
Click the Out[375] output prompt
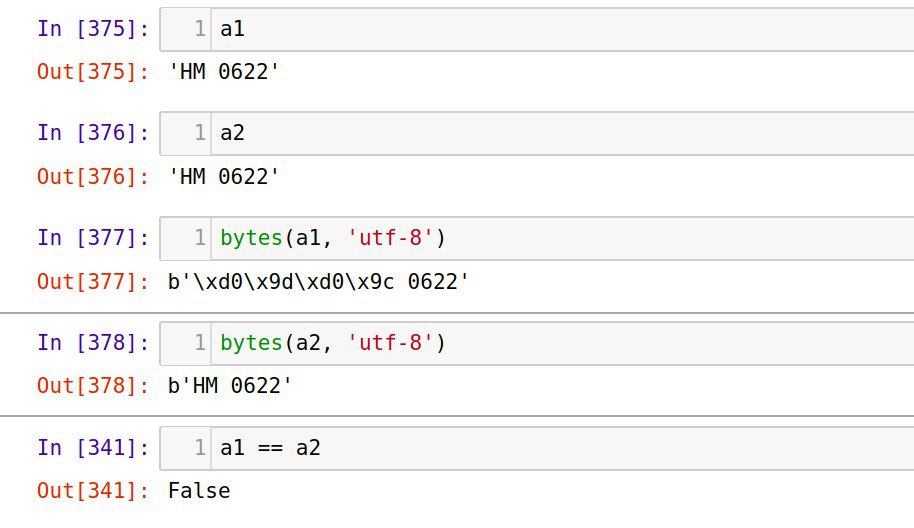point(93,72)
